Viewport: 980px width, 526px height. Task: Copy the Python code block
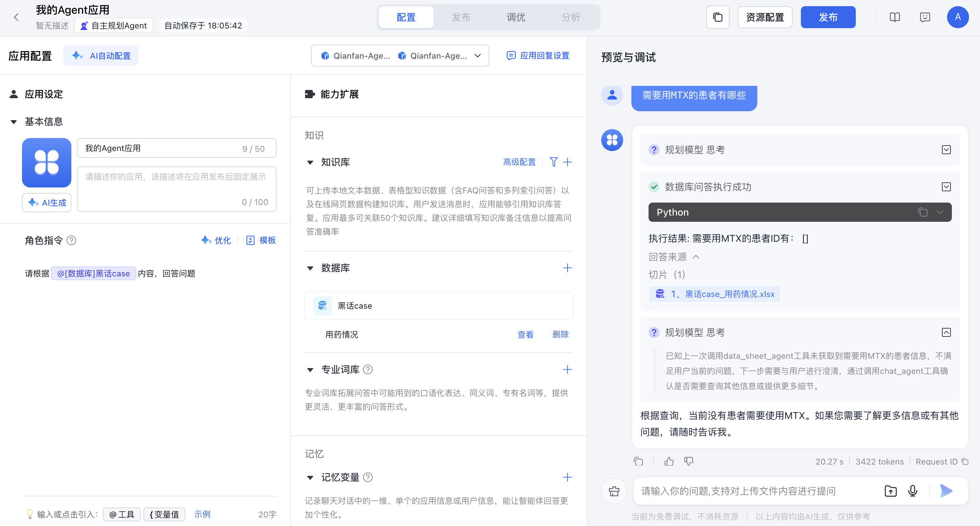point(923,212)
